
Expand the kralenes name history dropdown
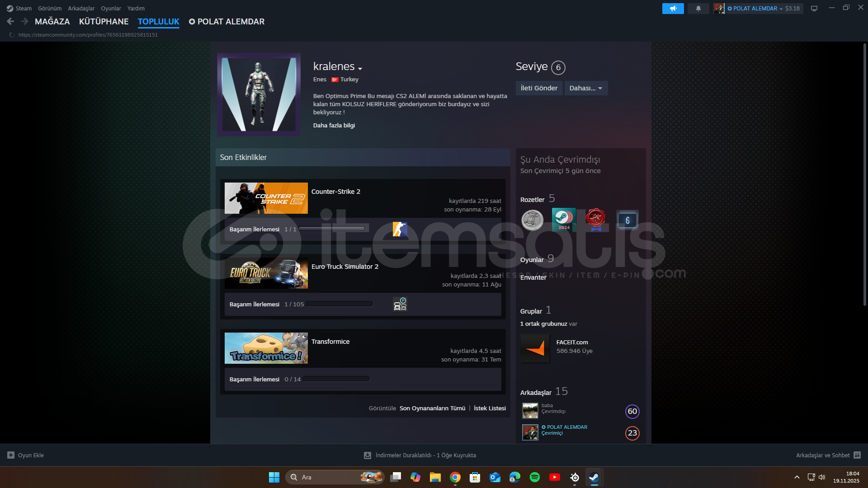[360, 68]
